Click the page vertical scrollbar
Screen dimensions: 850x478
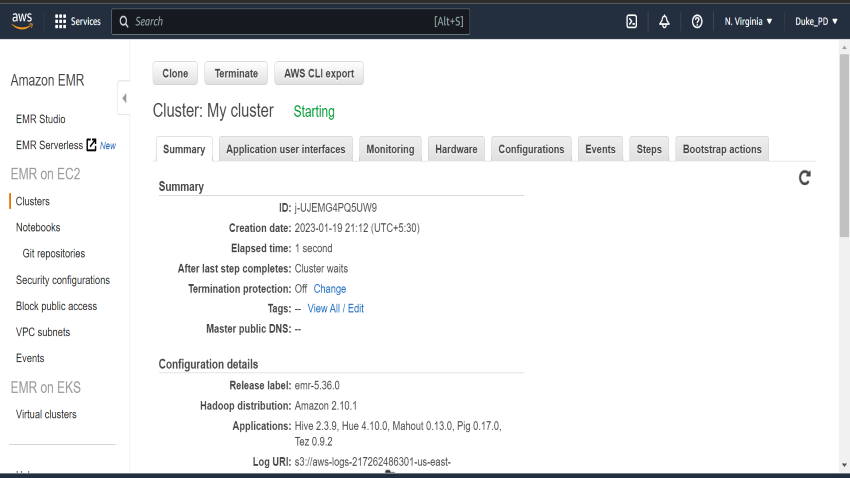click(844, 145)
